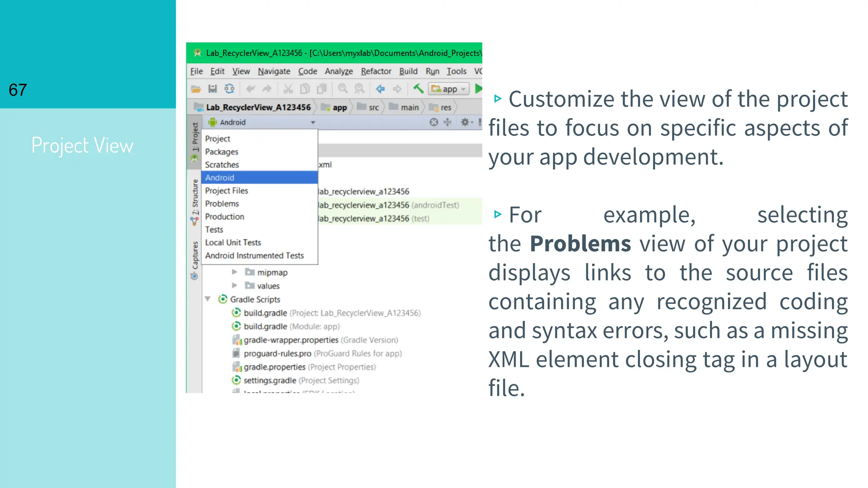Viewport: 868px width, 488px height.
Task: Select Packages view option
Action: [x=259, y=152]
